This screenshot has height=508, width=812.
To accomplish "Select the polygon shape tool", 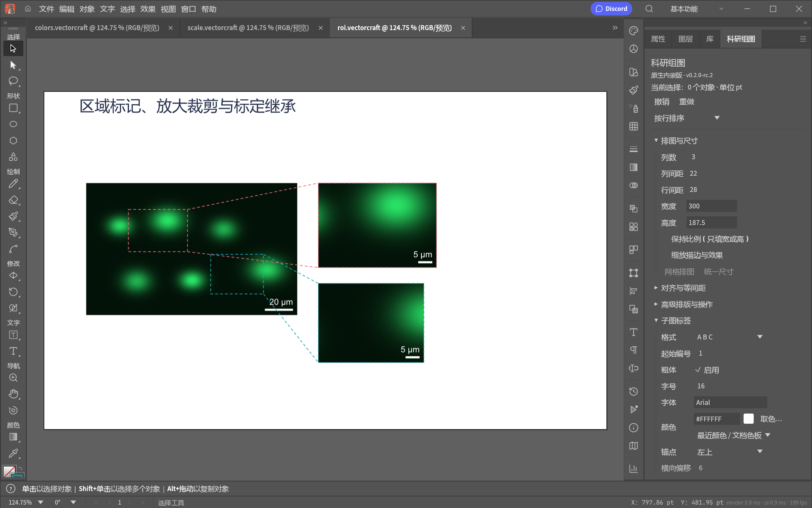I will pos(13,140).
